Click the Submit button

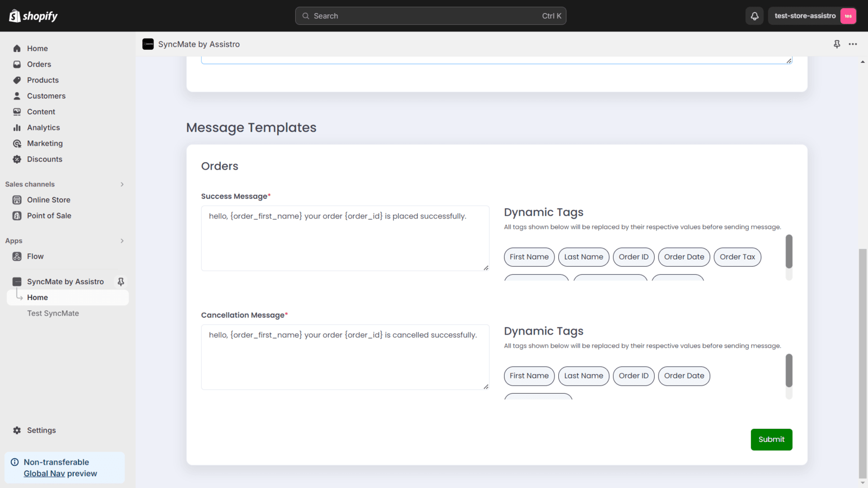pyautogui.click(x=771, y=439)
